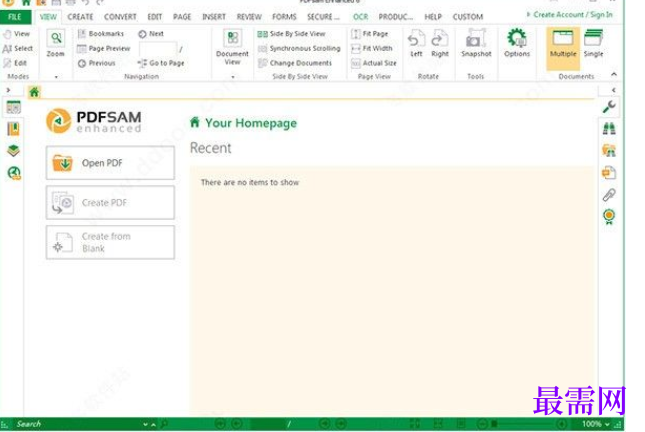Image resolution: width=645 pixels, height=432 pixels.
Task: Switch to the EDIT tab
Action: pos(155,17)
